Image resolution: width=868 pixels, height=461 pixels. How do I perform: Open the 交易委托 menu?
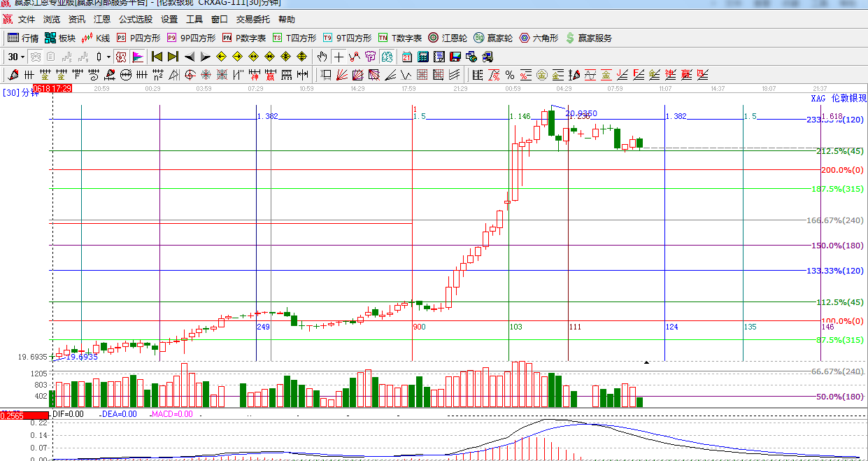coord(254,20)
